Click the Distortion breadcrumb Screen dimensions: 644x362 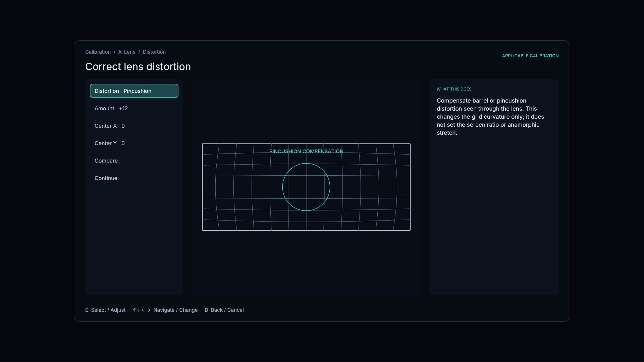[154, 52]
